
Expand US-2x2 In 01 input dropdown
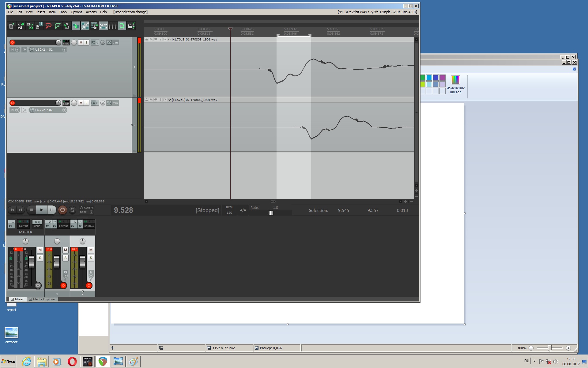point(64,50)
